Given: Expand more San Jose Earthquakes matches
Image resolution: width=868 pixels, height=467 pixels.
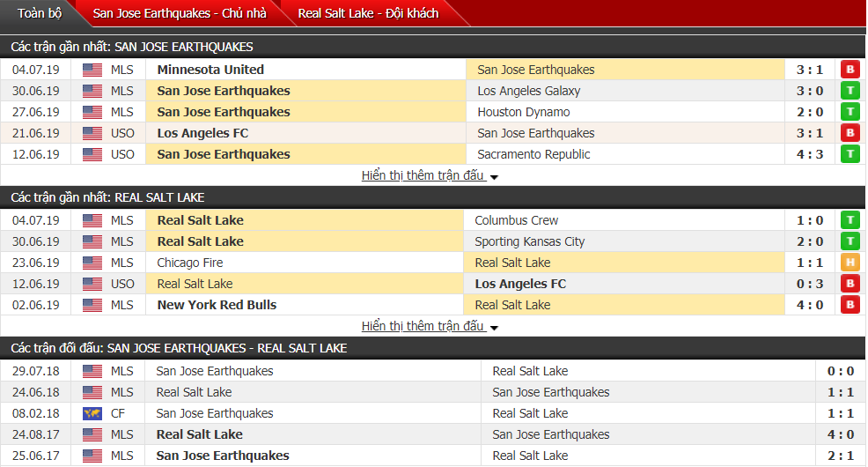Looking at the screenshot, I should pos(430,175).
